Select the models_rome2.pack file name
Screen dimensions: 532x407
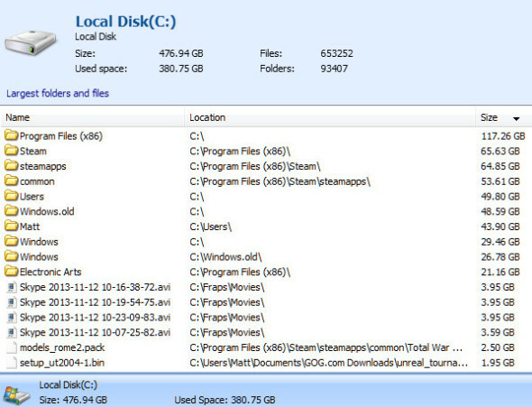point(62,347)
